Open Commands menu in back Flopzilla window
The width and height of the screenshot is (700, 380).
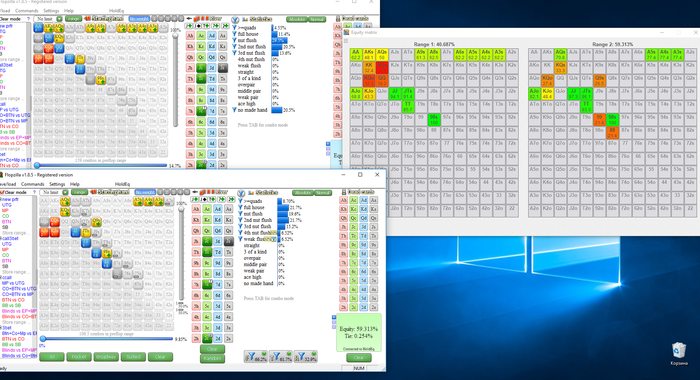coord(27,11)
